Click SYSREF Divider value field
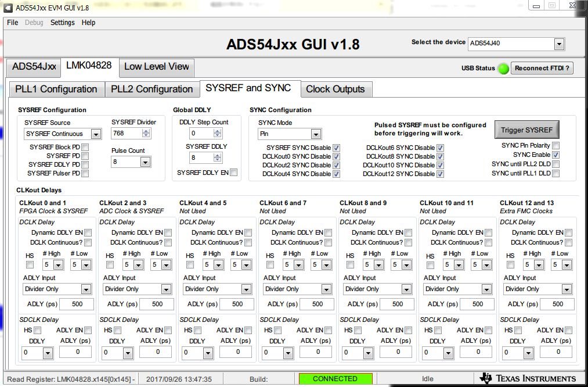Image resolution: width=588 pixels, height=387 pixels. tap(127, 133)
